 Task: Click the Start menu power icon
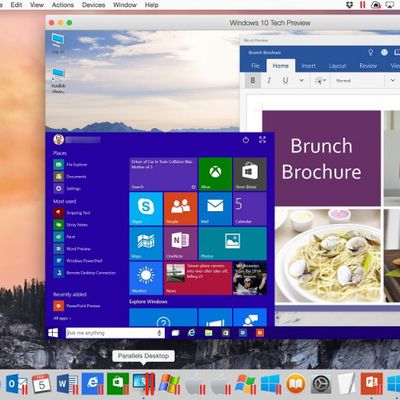246,140
